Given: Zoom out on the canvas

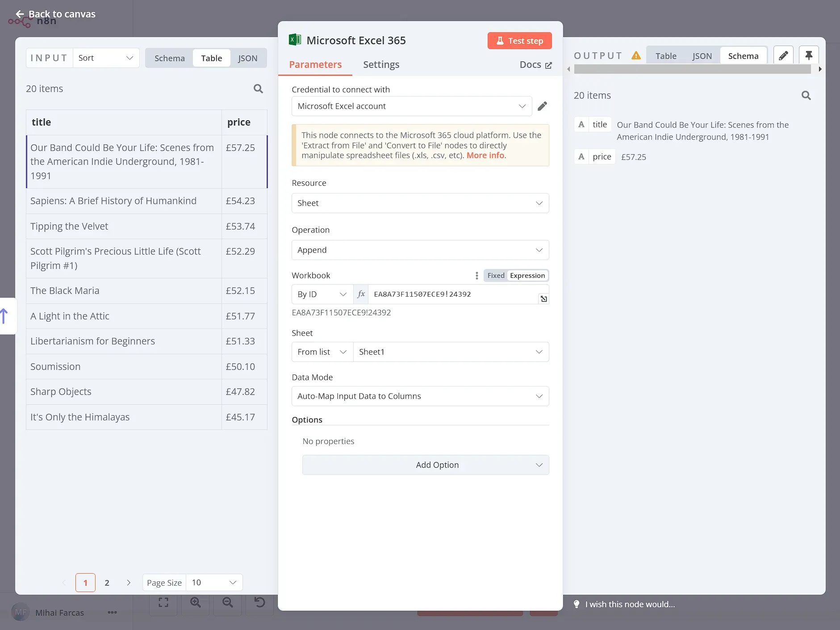Looking at the screenshot, I should click(x=227, y=603).
